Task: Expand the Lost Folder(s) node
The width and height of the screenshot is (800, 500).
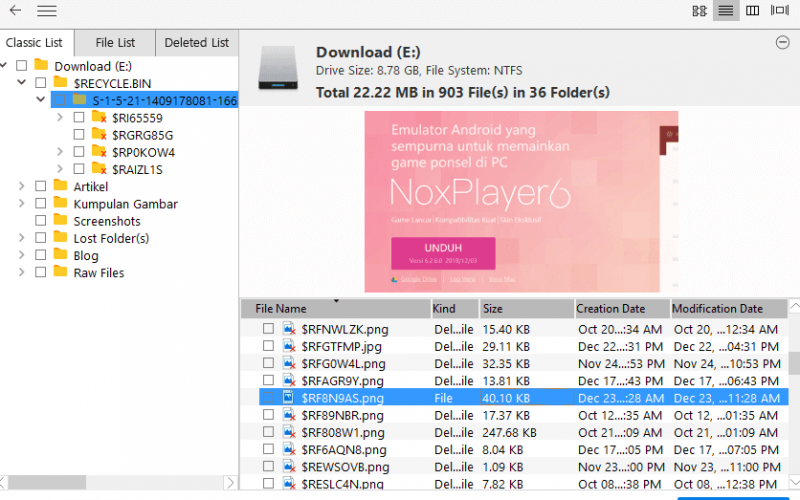Action: tap(21, 238)
